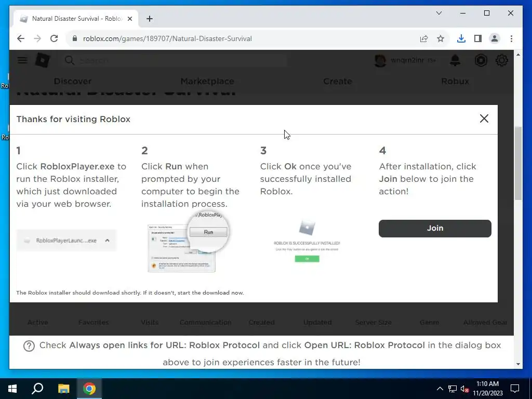Viewport: 532px width, 399px height.
Task: Click the Run prompt illustration image
Action: (188, 242)
